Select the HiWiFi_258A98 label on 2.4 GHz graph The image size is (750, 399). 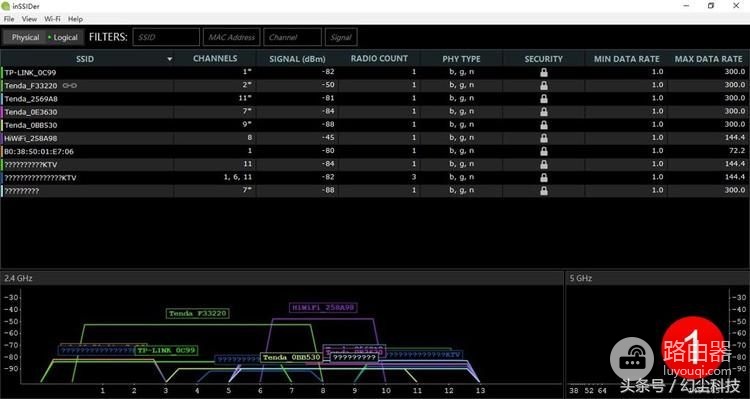click(324, 307)
